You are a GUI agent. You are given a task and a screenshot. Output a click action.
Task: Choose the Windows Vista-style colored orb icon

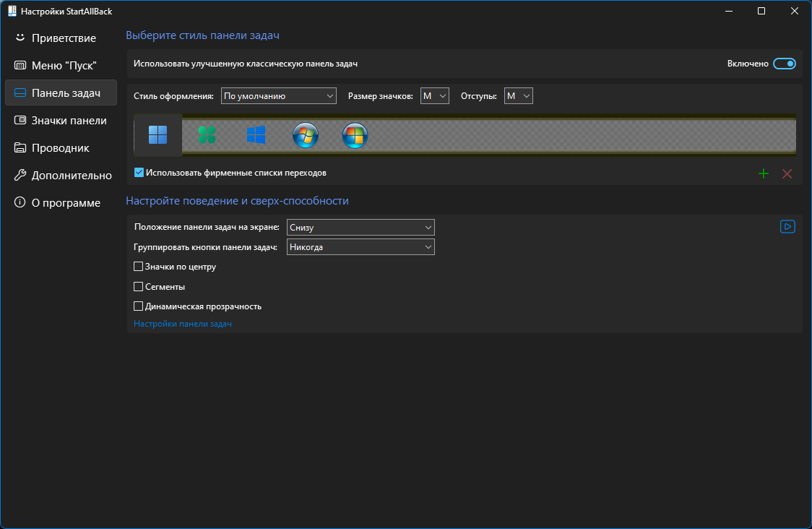355,135
